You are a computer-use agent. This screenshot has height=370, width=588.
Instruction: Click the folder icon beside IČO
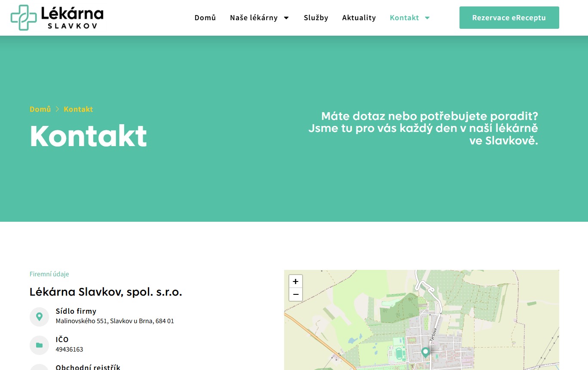click(39, 345)
